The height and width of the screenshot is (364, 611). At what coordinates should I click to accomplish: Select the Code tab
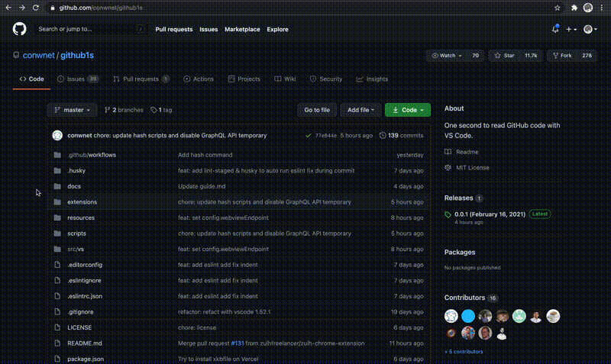31,79
